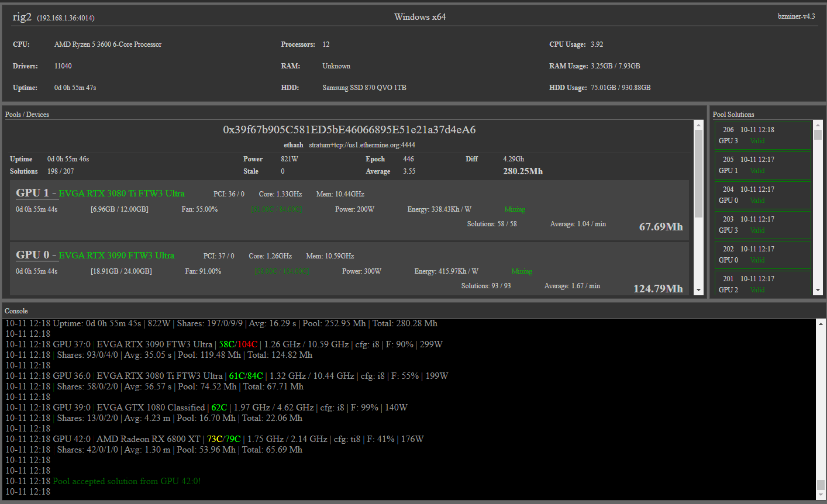Click the Fan: 91.00% reading of GPU 0
Screen dimensions: 827x504
point(203,271)
